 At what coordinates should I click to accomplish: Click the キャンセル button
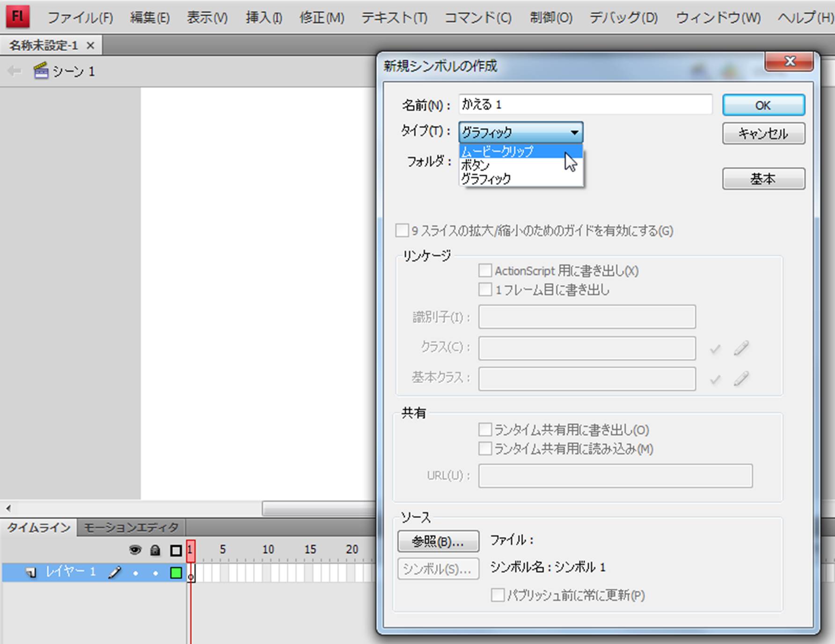(763, 134)
